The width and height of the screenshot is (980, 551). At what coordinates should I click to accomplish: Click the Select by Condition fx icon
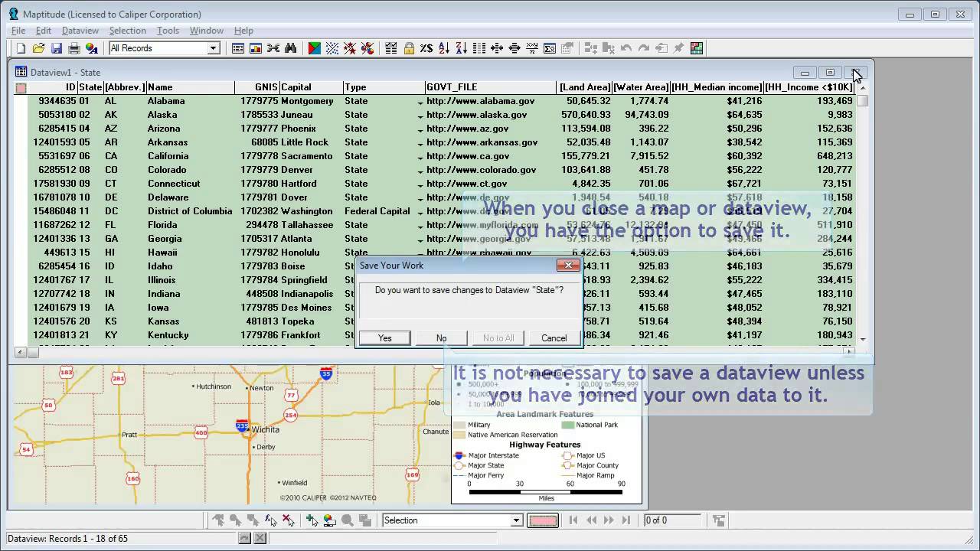pyautogui.click(x=271, y=520)
